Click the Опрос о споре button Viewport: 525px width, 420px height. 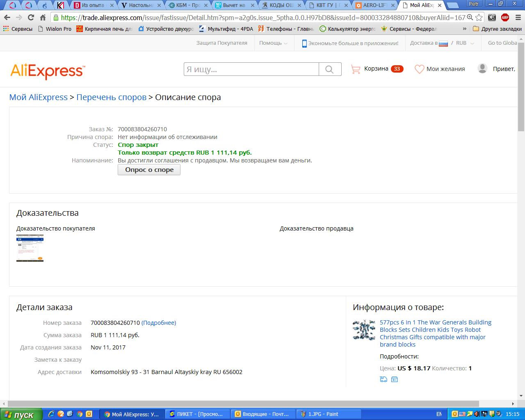pyautogui.click(x=149, y=170)
